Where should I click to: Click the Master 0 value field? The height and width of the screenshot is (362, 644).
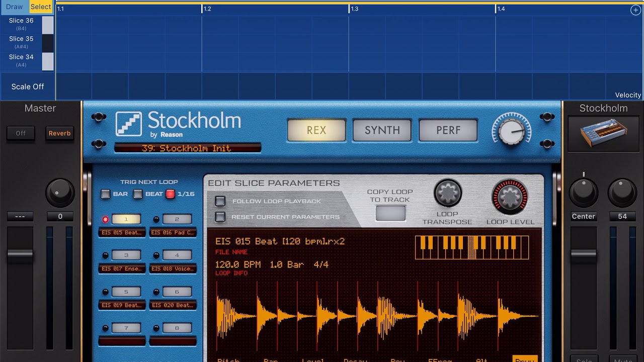click(60, 216)
